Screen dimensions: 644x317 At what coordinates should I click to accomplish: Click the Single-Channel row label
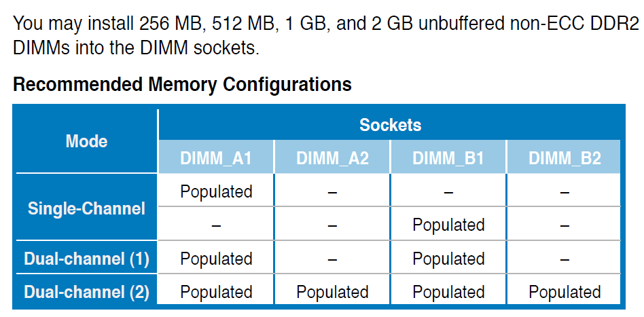87,208
